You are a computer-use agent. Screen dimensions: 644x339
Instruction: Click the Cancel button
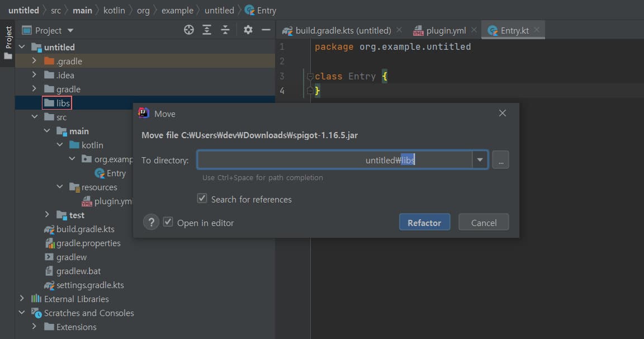click(484, 223)
